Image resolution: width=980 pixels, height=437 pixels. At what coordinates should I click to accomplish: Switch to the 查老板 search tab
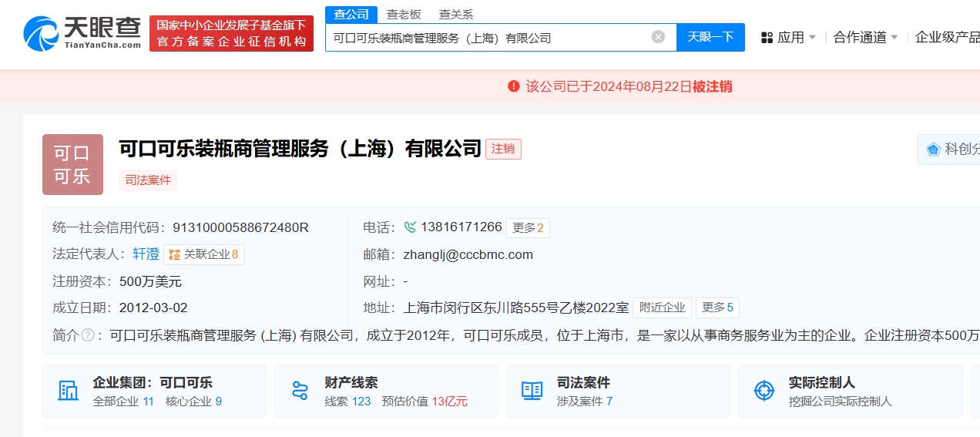point(404,14)
